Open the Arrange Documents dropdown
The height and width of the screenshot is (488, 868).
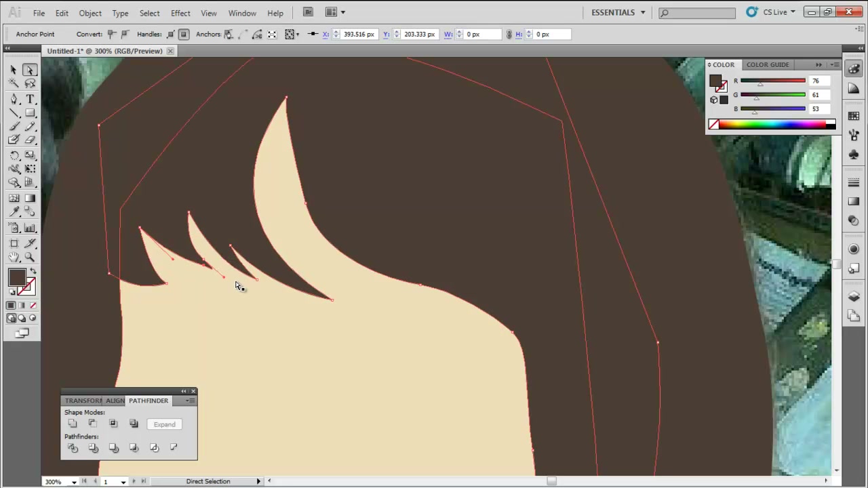coord(335,12)
